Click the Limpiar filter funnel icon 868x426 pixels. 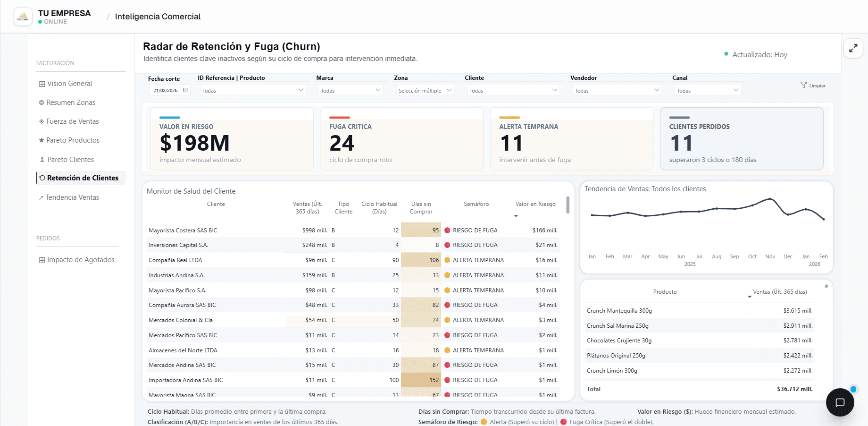coord(803,85)
